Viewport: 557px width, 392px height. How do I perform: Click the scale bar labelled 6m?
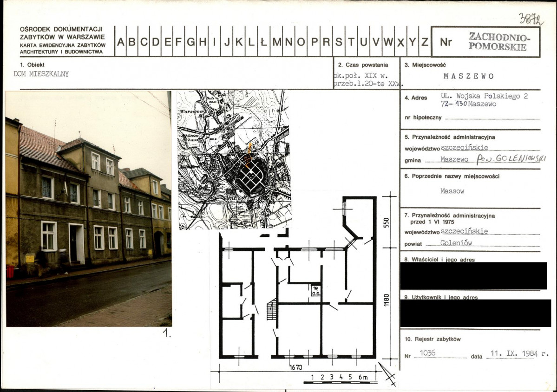[x=341, y=379]
